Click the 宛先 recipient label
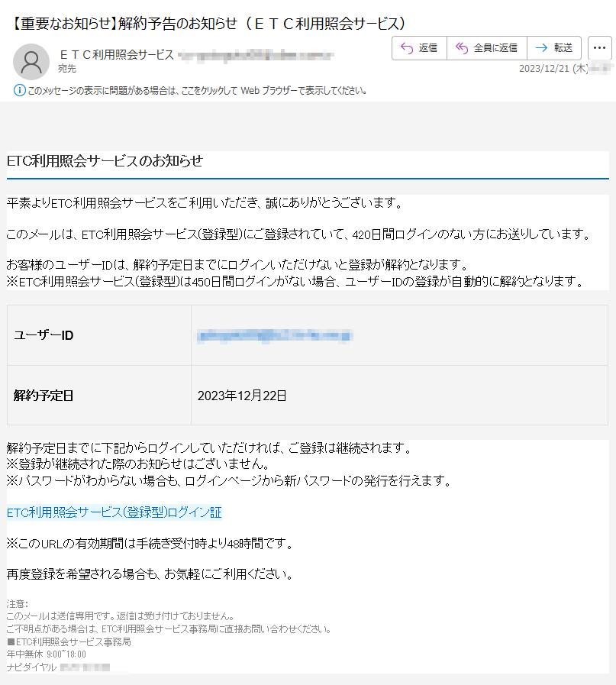This screenshot has height=685, width=616. point(66,69)
